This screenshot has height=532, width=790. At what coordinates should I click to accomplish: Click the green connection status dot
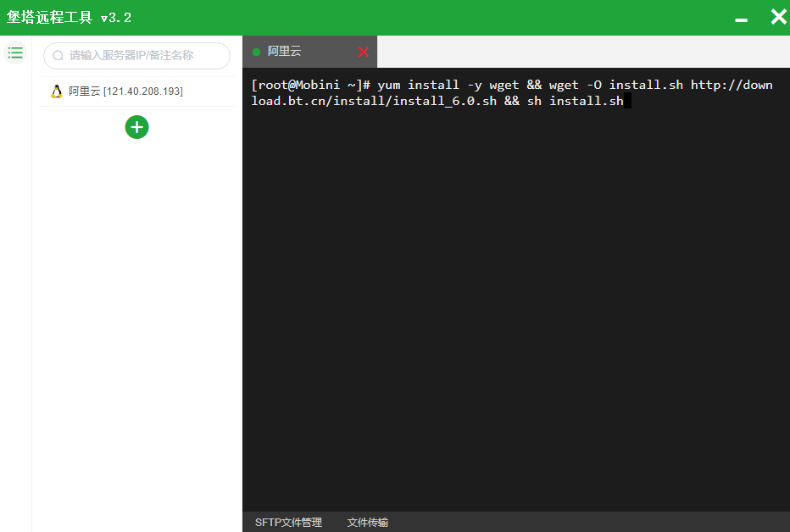point(256,52)
